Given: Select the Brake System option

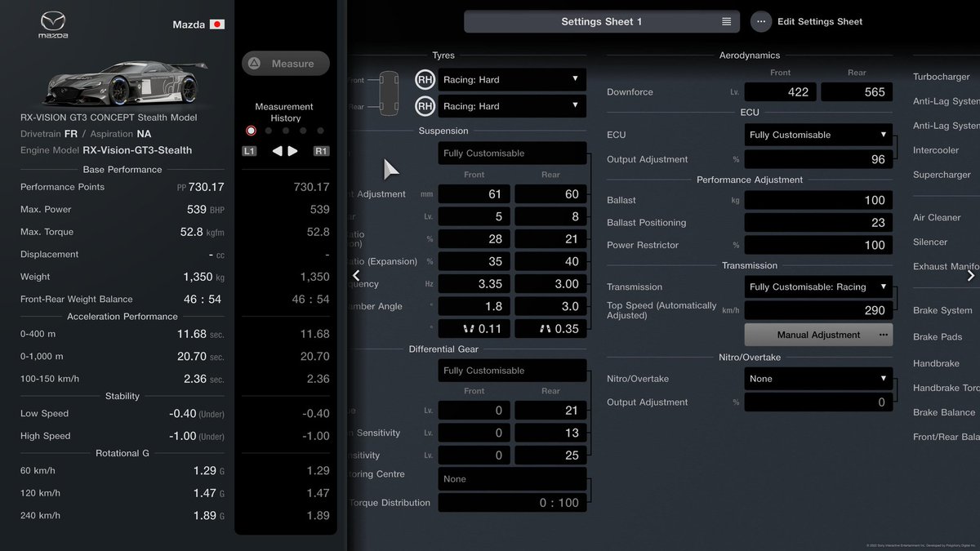Looking at the screenshot, I should click(x=942, y=310).
